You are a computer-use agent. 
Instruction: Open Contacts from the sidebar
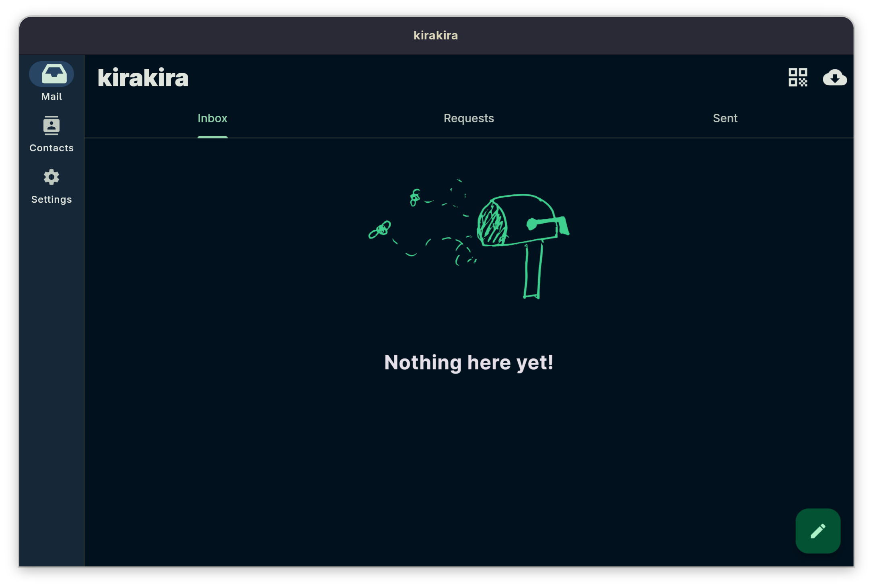point(51,134)
